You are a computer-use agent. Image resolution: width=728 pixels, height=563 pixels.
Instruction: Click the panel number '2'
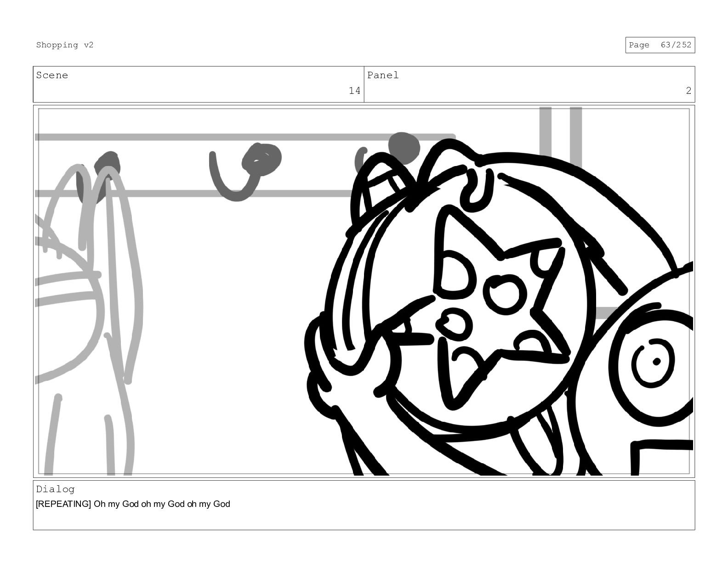click(688, 91)
